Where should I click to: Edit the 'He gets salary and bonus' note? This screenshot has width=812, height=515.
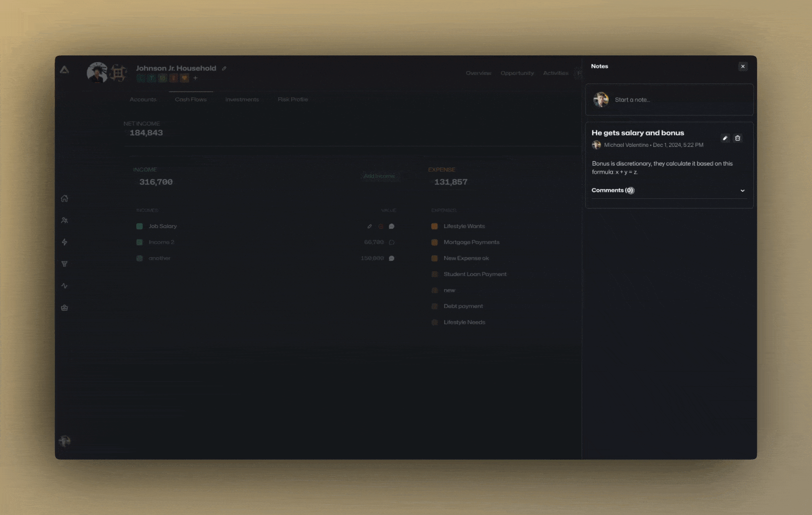click(725, 138)
